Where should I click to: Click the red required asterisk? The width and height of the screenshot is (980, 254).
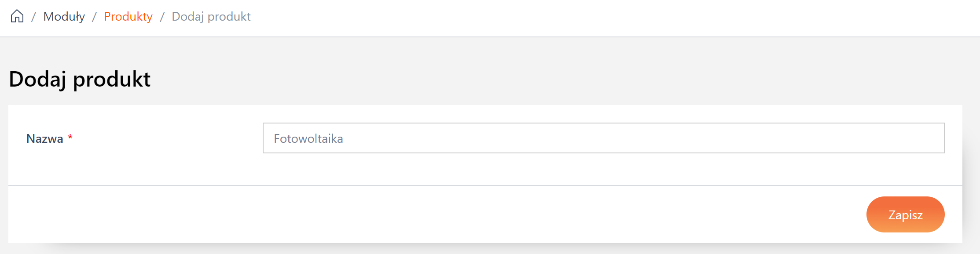coord(70,138)
